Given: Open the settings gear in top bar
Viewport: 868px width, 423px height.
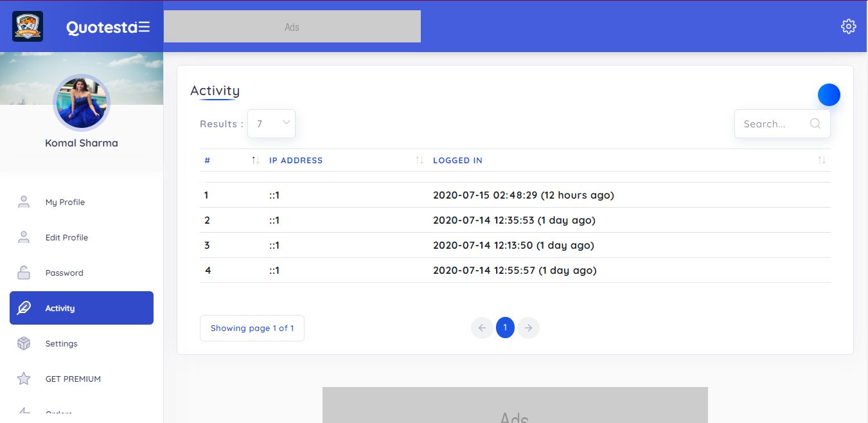Looking at the screenshot, I should pos(848,26).
